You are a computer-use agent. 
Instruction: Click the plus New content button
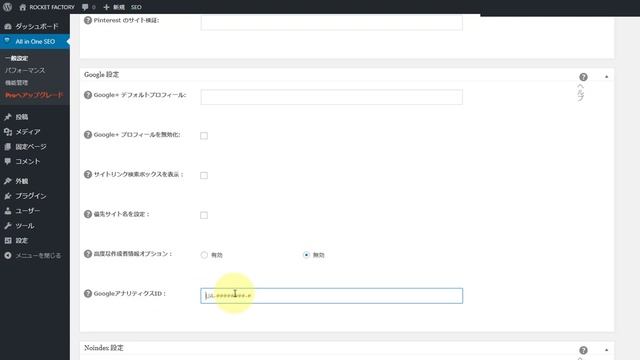114,7
